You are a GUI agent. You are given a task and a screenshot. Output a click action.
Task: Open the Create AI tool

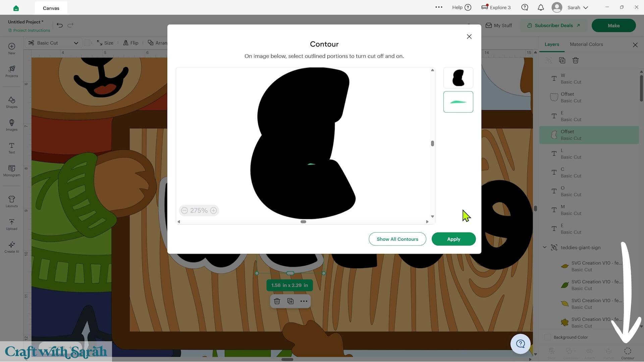click(x=11, y=247)
